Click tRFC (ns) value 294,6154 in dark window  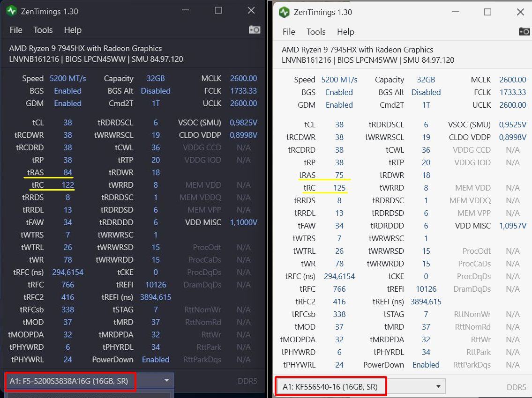(x=67, y=272)
